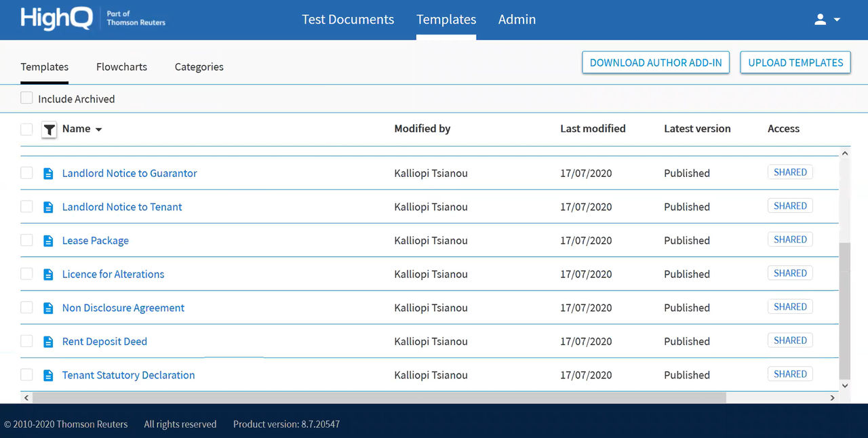Click SHARED badge for Non Disclosure Agreement
Screen dimensions: 868x438
tap(790, 306)
